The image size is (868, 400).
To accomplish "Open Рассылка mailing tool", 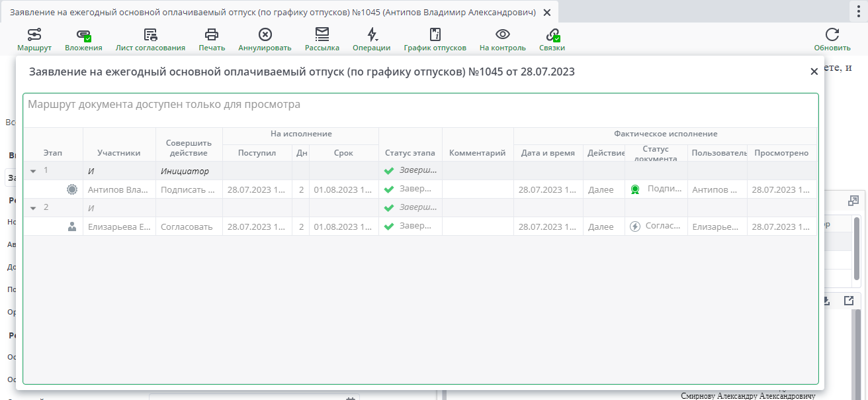I will [322, 40].
